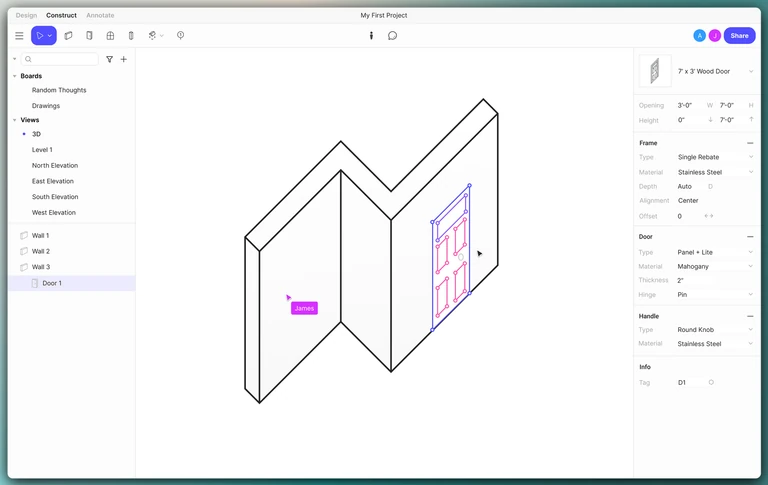This screenshot has width=768, height=485.
Task: Switch to the Construct tab
Action: coord(61,15)
